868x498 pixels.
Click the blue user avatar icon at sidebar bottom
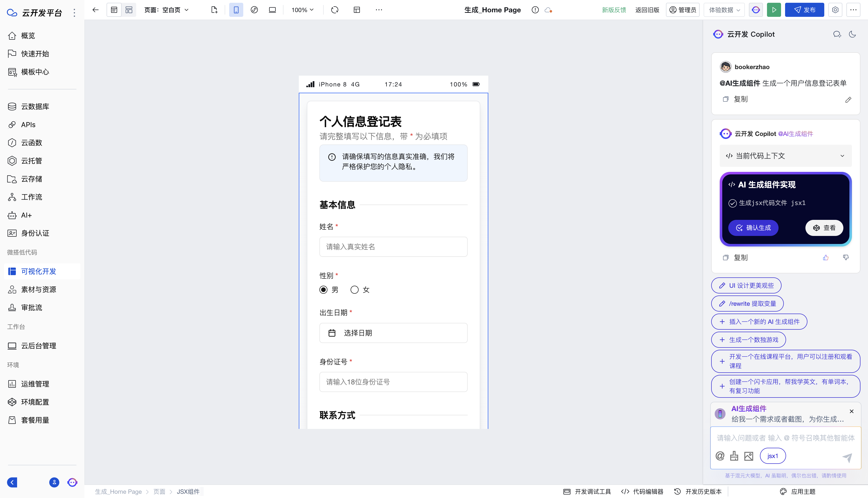[54, 482]
